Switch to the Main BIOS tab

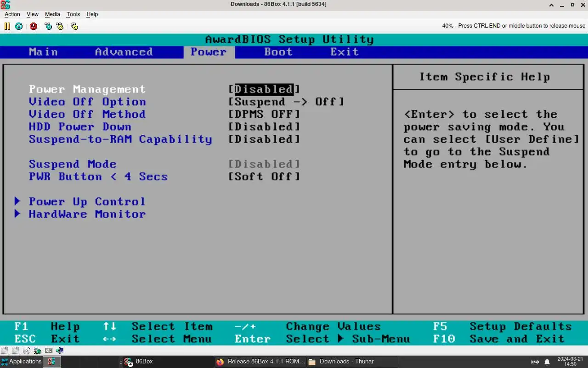coord(44,52)
